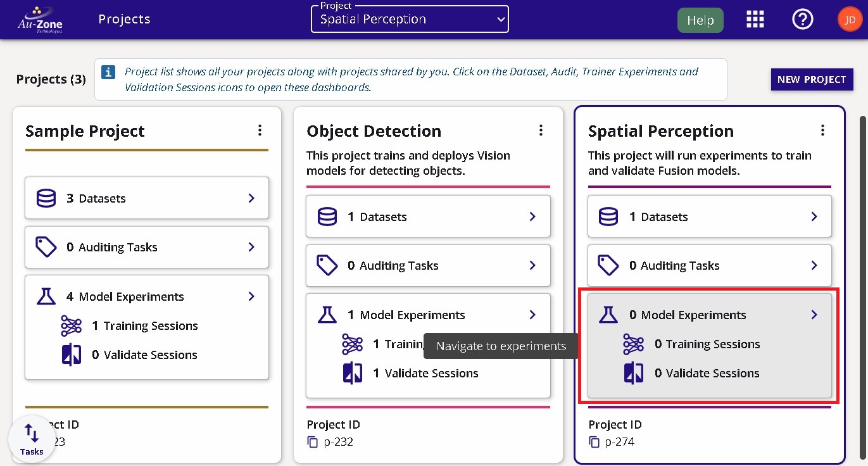This screenshot has width=868, height=466.
Task: Open Sample Project three-dot options menu
Action: [260, 130]
